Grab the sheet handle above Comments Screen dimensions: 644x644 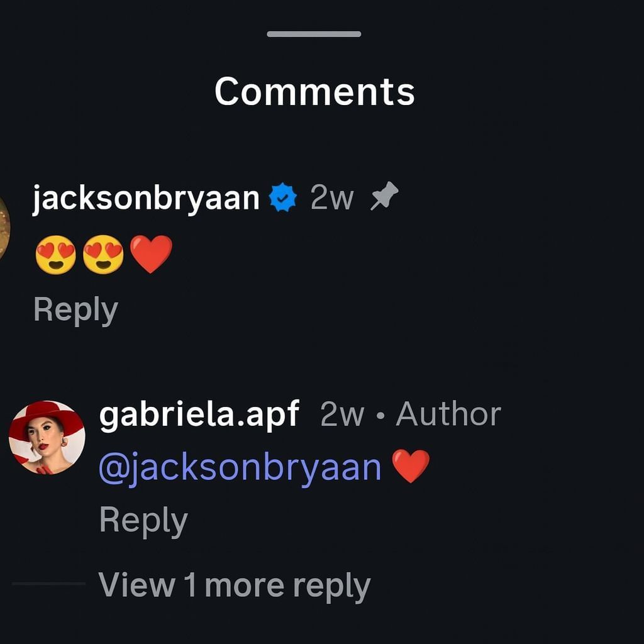(x=314, y=34)
